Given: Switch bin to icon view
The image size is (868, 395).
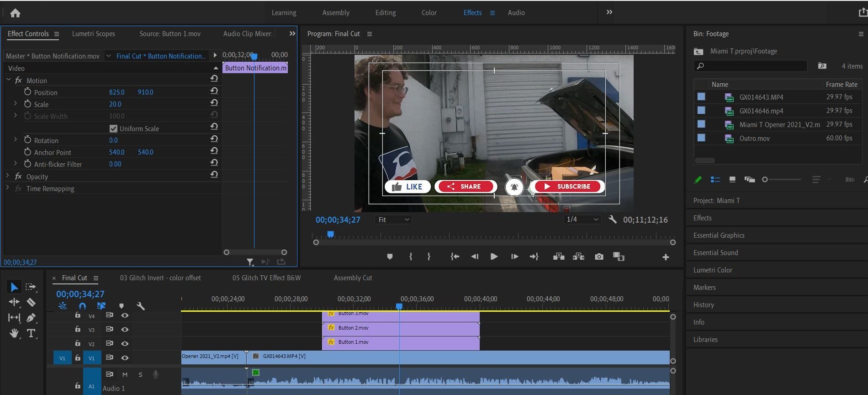Looking at the screenshot, I should [732, 180].
